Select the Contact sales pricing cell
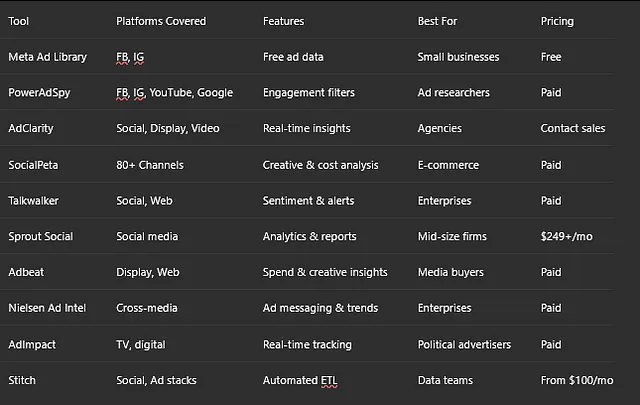Viewport: 640px width, 405px height. pos(573,129)
